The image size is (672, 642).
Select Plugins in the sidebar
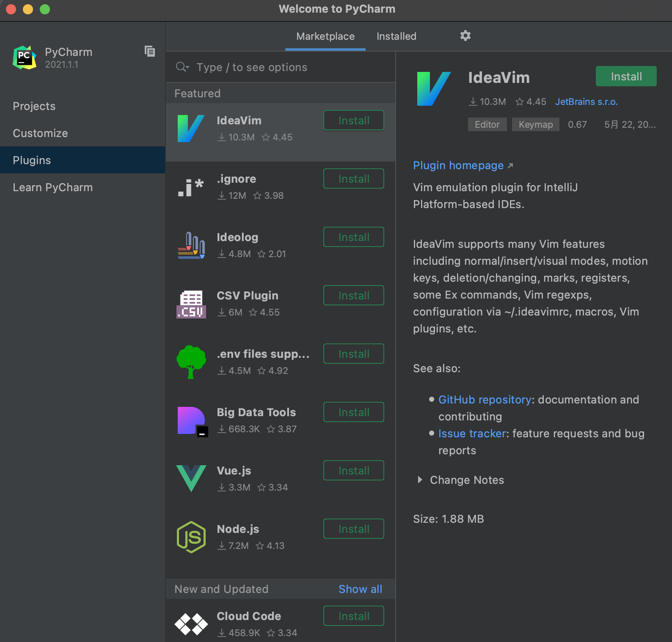(83, 160)
